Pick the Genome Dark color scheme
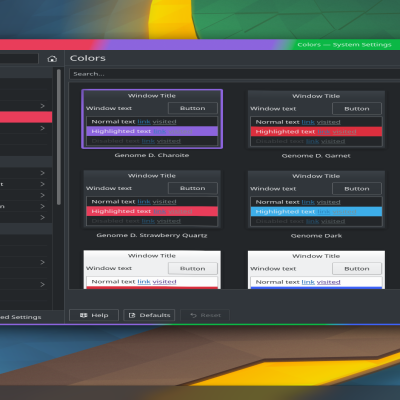Image resolution: width=400 pixels, height=400 pixels. (x=316, y=199)
